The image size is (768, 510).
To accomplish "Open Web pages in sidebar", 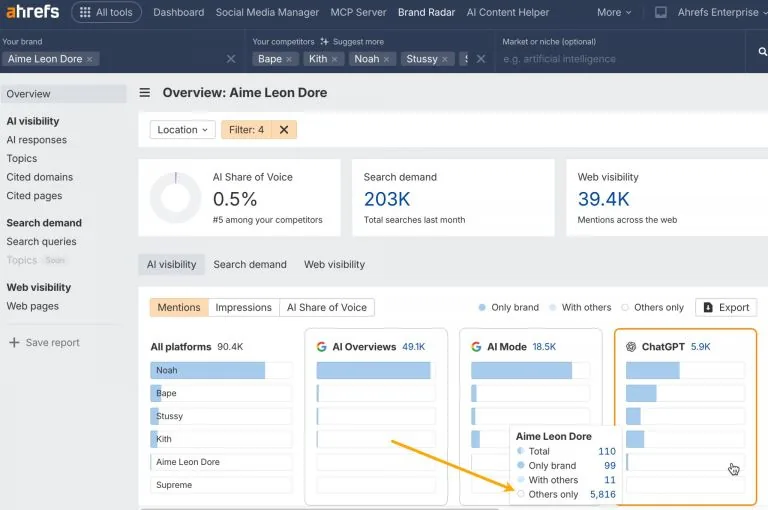I will (32, 306).
